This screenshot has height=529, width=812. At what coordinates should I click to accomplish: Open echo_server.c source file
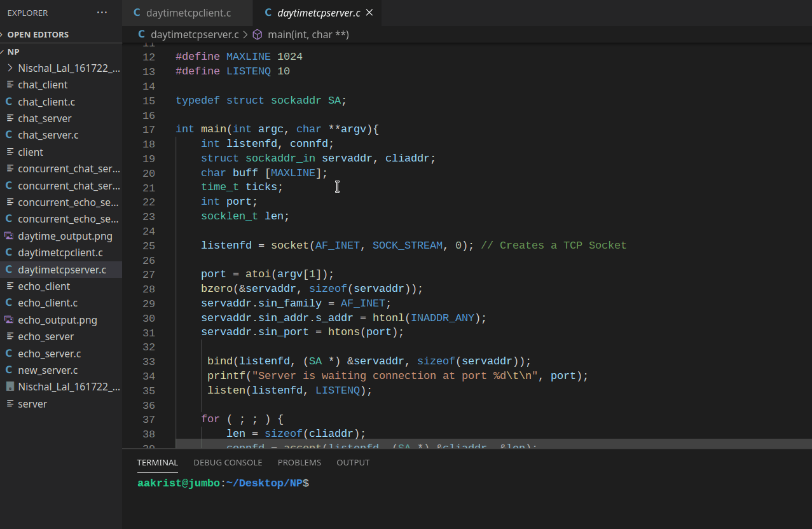point(50,354)
